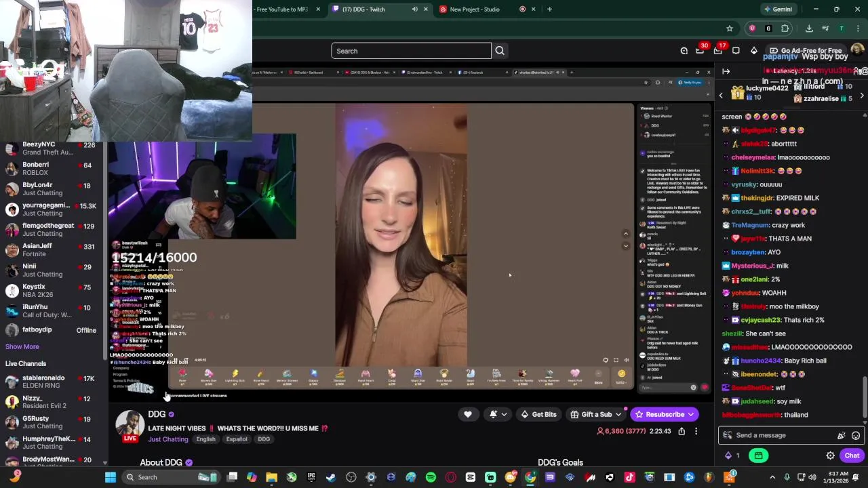This screenshot has height=488, width=868.
Task: Open Spotify from the taskbar
Action: (431, 477)
